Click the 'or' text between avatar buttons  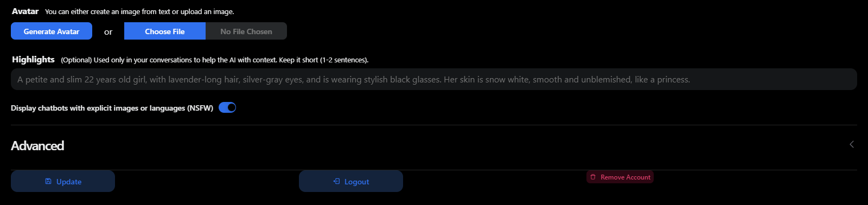[x=108, y=32]
